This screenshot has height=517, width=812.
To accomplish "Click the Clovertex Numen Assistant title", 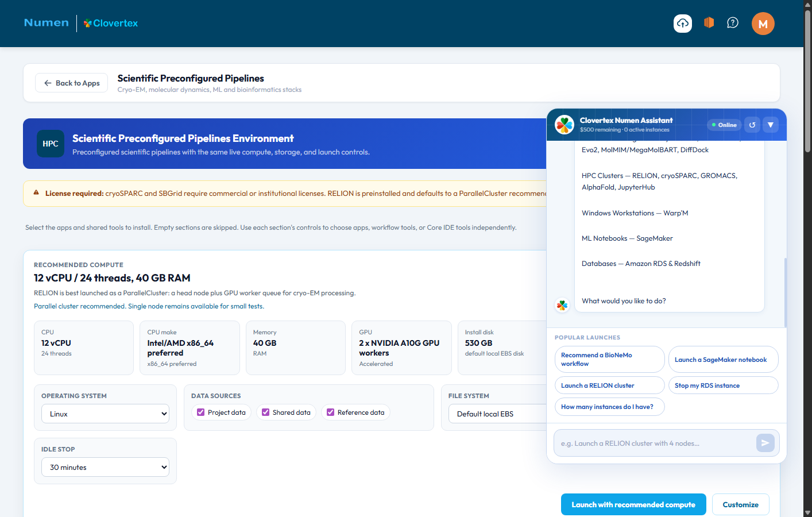I will (626, 121).
